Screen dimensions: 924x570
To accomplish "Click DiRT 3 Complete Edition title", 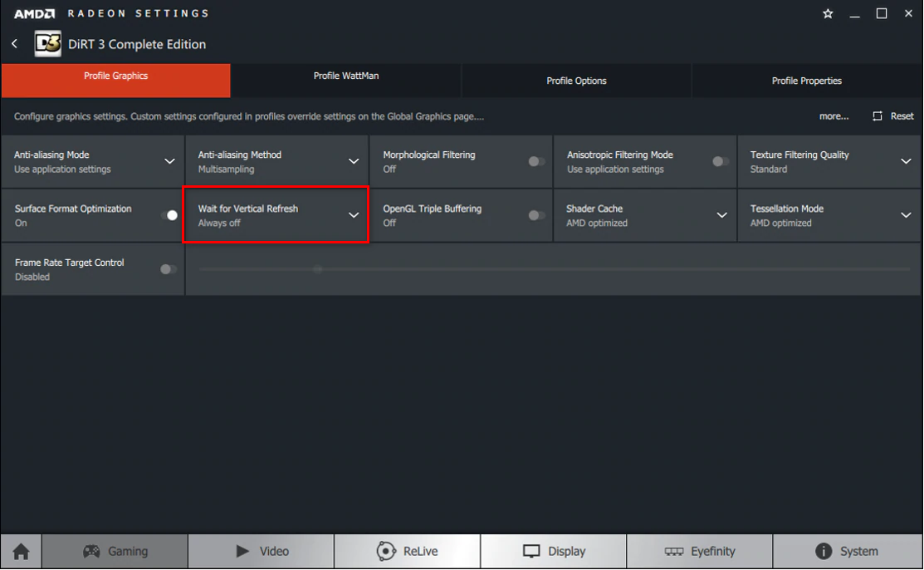I will pos(137,44).
